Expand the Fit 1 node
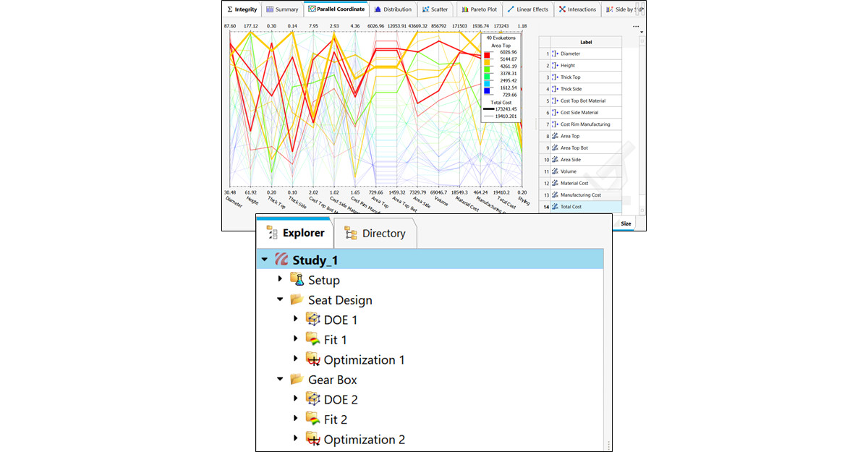This screenshot has width=868, height=452. (296, 339)
